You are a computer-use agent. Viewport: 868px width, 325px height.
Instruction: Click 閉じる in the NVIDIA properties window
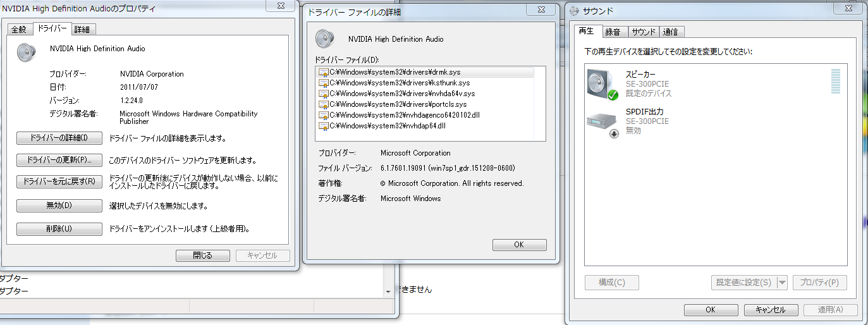point(203,255)
